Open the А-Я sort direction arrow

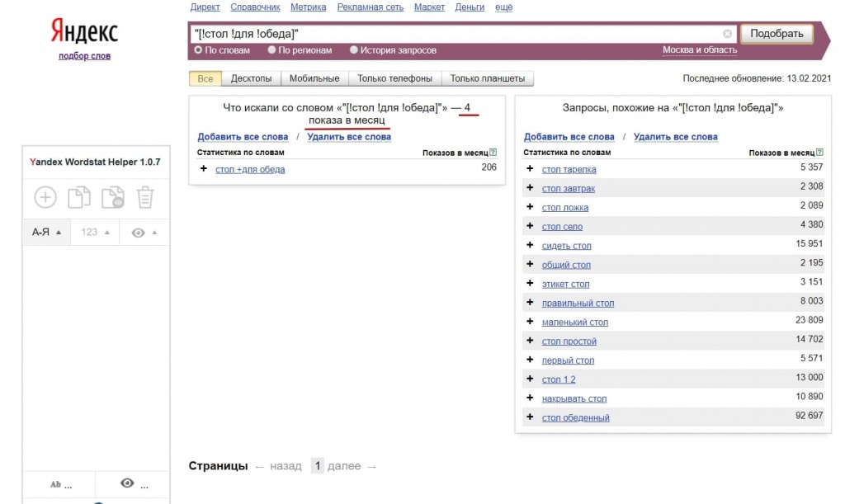click(x=59, y=232)
